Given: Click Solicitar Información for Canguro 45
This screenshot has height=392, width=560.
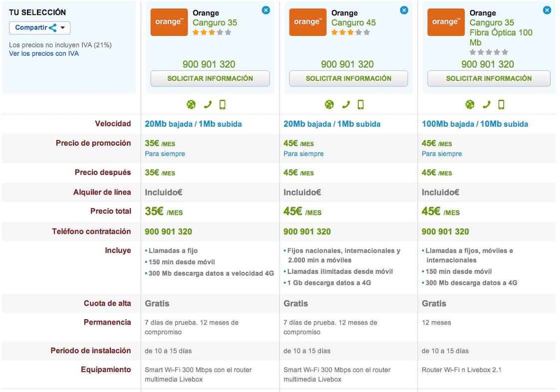Looking at the screenshot, I should tap(348, 78).
